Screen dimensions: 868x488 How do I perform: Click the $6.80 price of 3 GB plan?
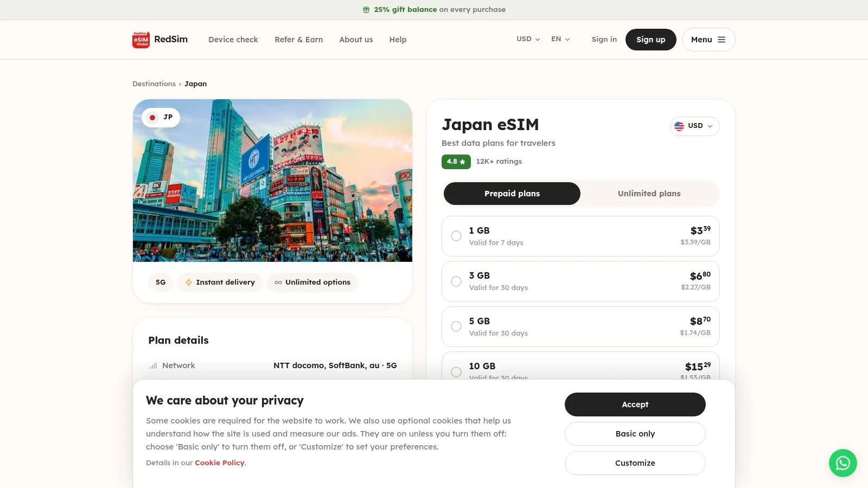(x=700, y=276)
